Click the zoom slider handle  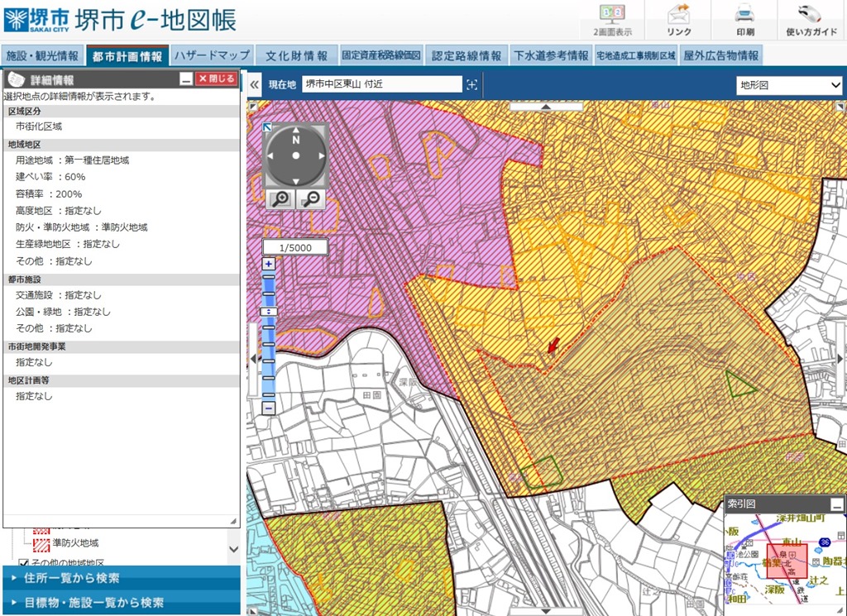tap(269, 312)
